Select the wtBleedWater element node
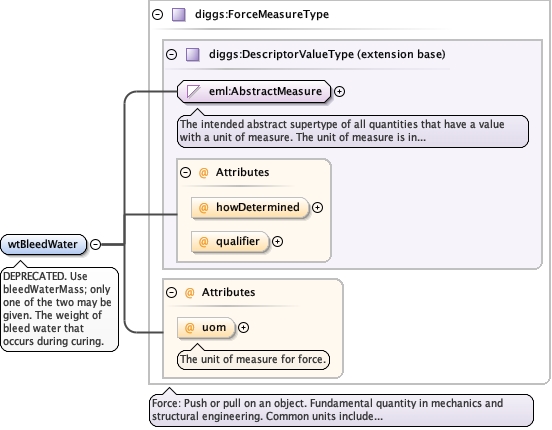Image resolution: width=552 pixels, height=430 pixels. pyautogui.click(x=43, y=244)
